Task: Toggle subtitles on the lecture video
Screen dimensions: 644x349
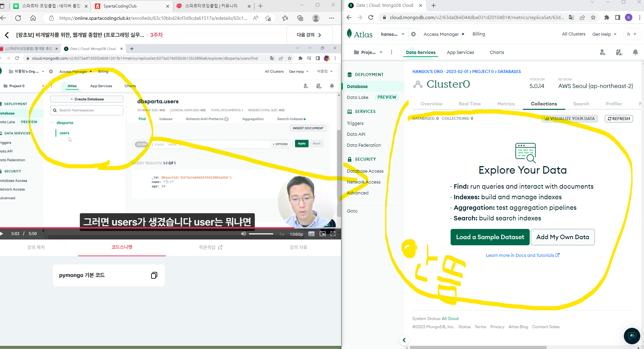Action: pos(311,234)
